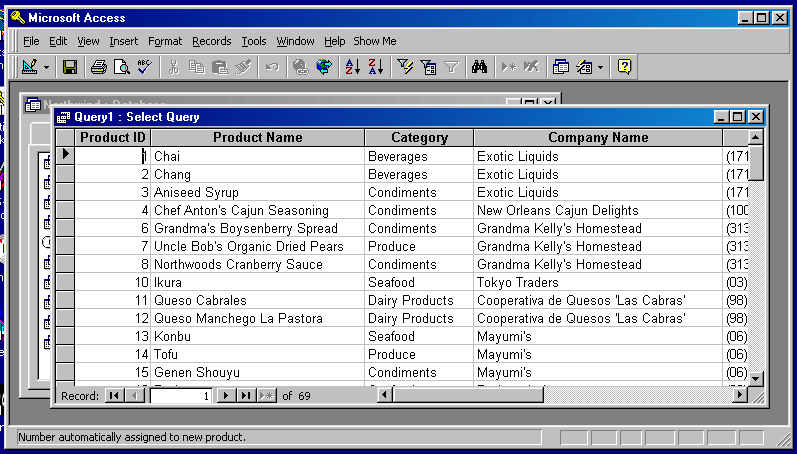Select the row selector for Ikura
This screenshot has height=454, width=797.
(x=65, y=282)
